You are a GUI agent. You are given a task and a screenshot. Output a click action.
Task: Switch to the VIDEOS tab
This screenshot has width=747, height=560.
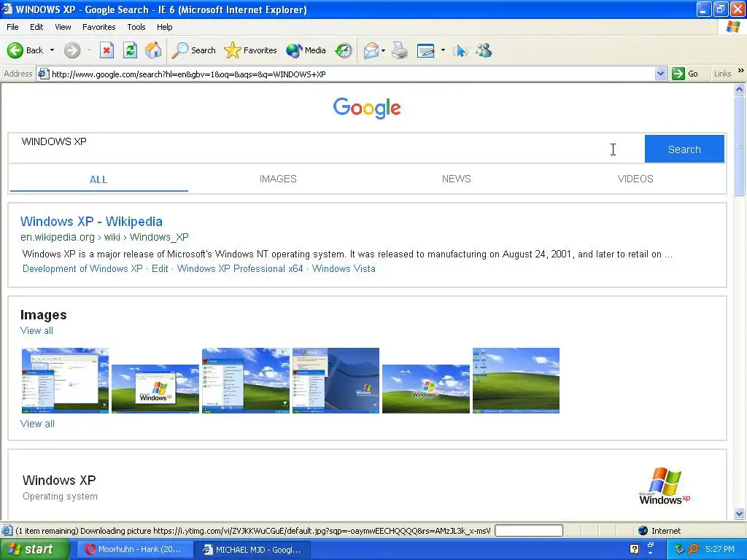[x=635, y=179]
